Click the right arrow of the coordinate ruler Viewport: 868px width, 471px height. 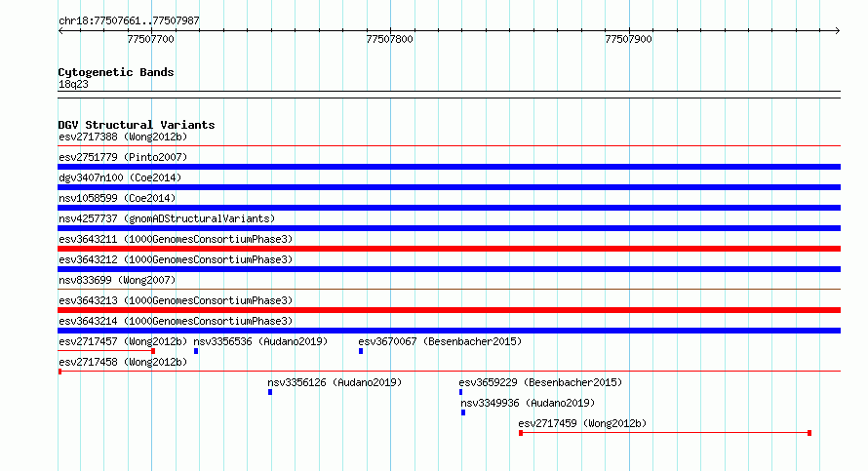point(837,31)
